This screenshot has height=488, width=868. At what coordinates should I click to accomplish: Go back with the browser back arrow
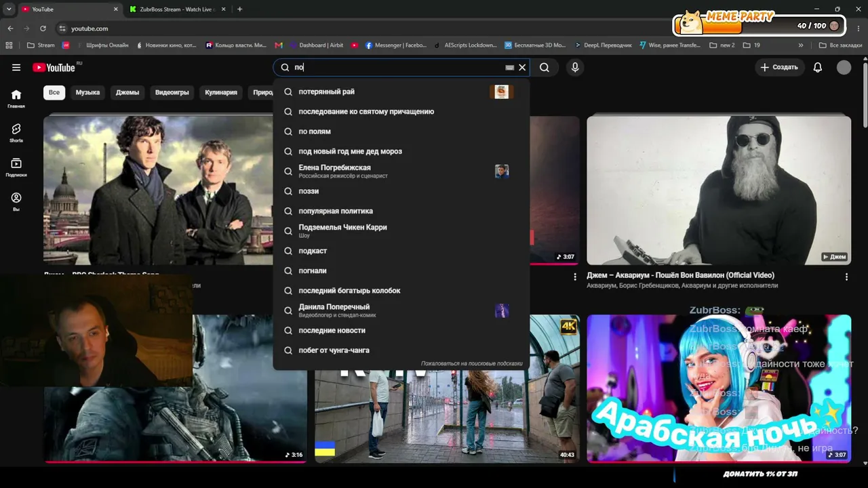point(10,28)
